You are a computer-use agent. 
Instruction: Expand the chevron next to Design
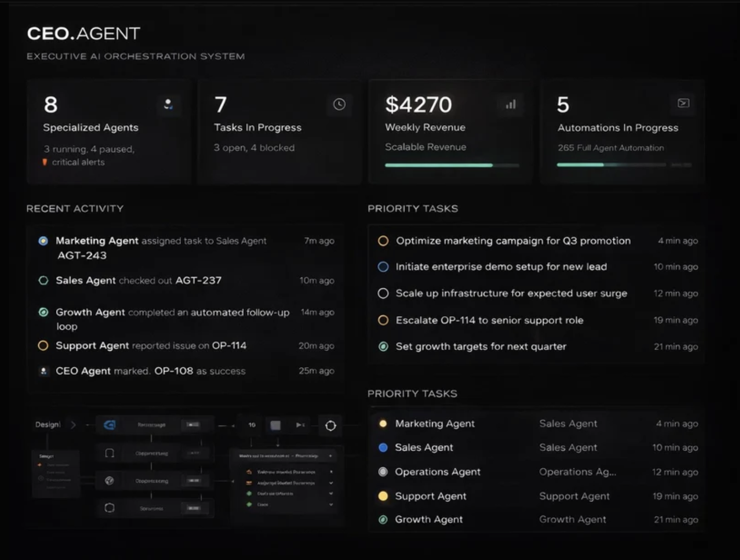pos(73,425)
